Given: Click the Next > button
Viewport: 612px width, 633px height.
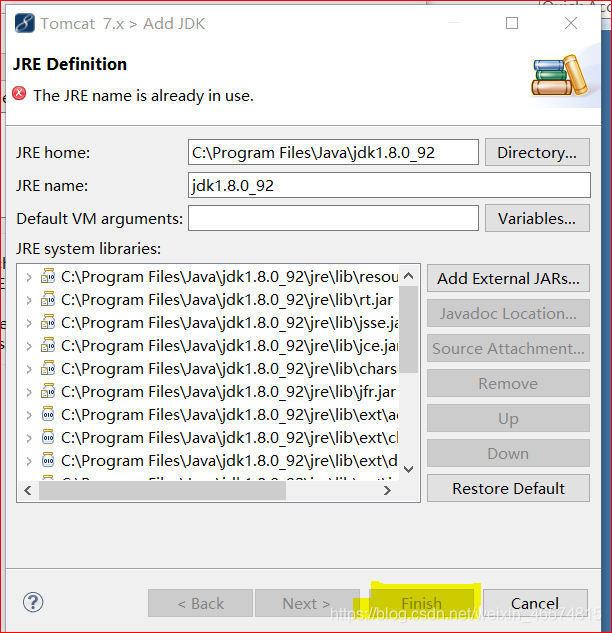Looking at the screenshot, I should tap(307, 603).
